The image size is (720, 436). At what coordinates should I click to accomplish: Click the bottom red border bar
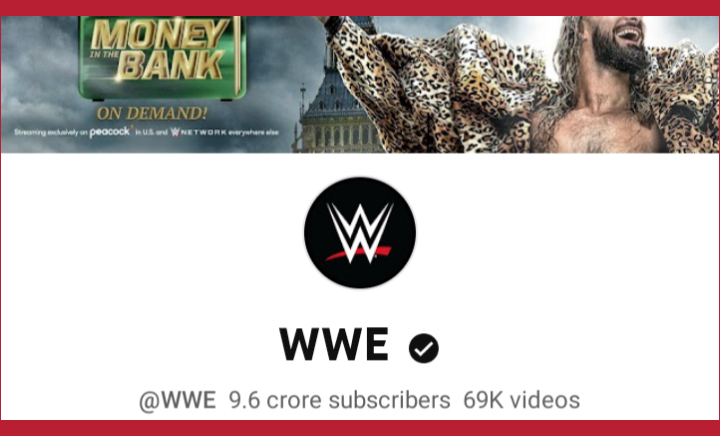pos(360,428)
